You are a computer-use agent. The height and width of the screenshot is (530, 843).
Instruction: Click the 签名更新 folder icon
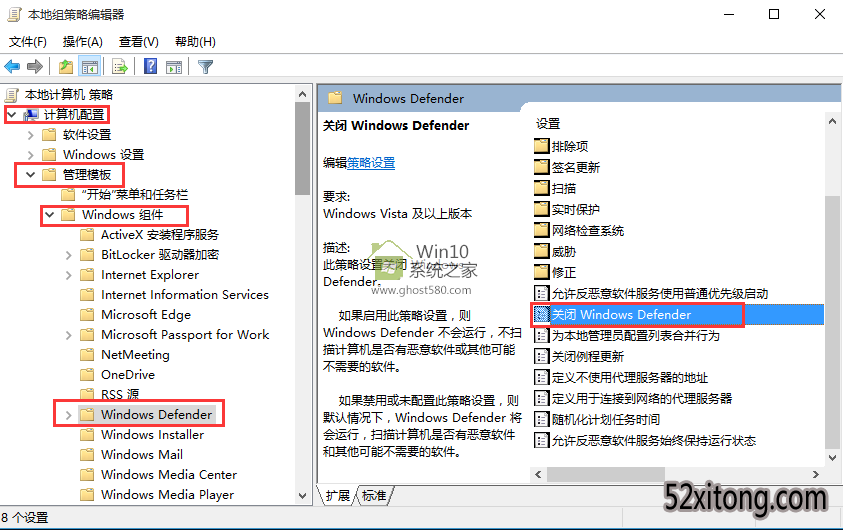pyautogui.click(x=541, y=167)
